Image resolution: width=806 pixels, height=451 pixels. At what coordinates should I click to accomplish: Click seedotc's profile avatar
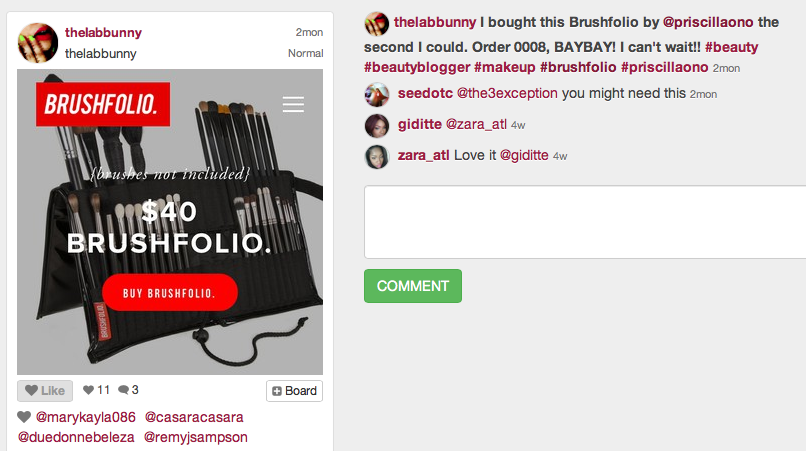[x=377, y=94]
